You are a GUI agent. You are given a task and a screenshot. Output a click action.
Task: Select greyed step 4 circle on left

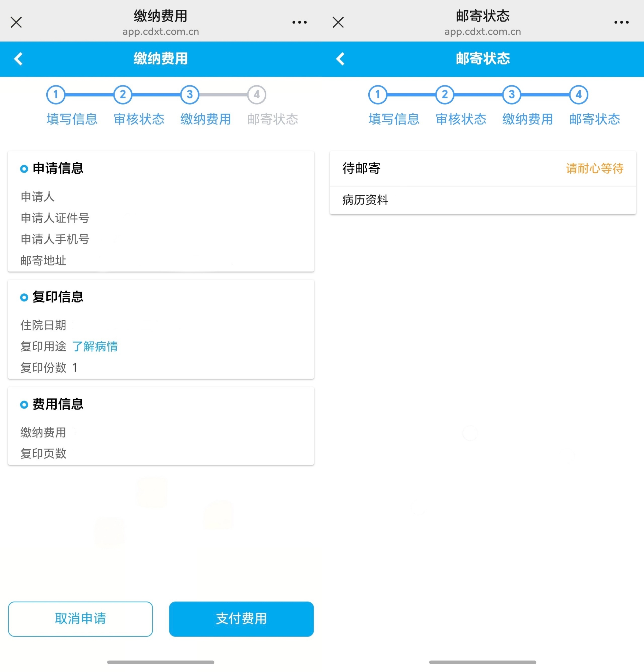coord(256,95)
